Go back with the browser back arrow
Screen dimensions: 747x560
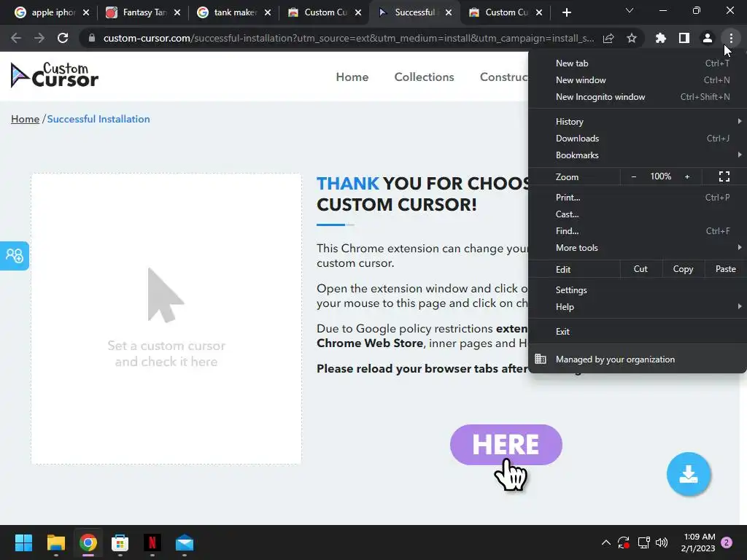16,38
